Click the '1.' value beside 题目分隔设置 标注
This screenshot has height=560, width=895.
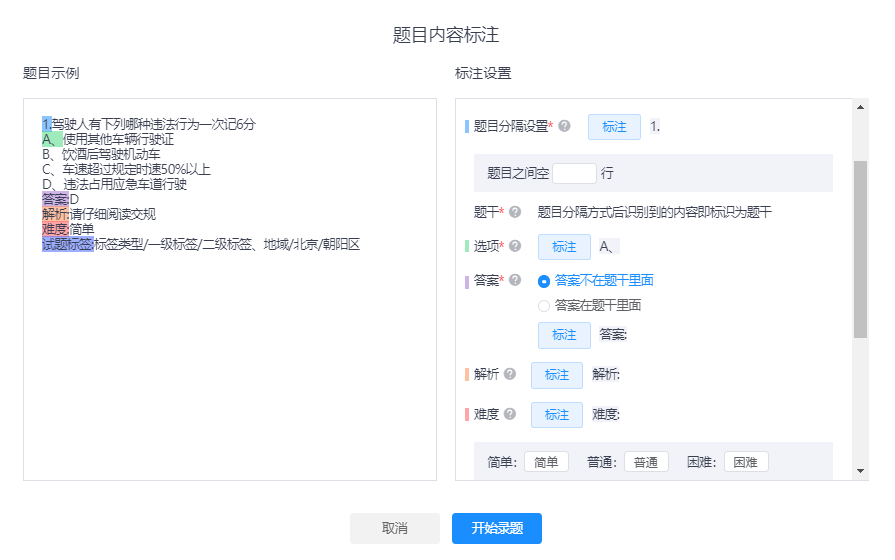655,127
